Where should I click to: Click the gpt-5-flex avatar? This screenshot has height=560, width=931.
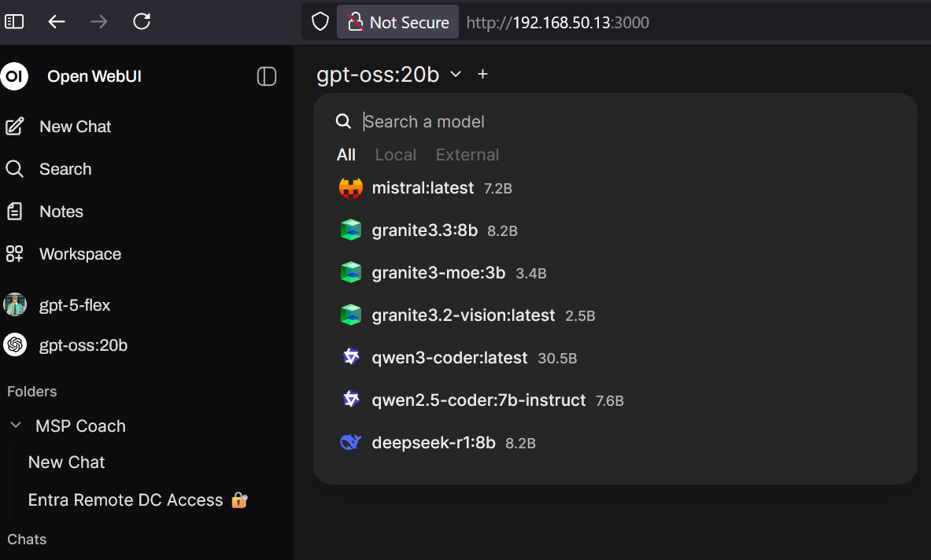(15, 305)
